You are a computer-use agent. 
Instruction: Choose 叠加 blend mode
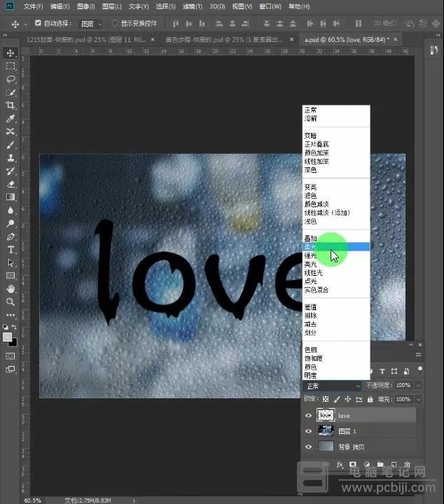pos(336,238)
